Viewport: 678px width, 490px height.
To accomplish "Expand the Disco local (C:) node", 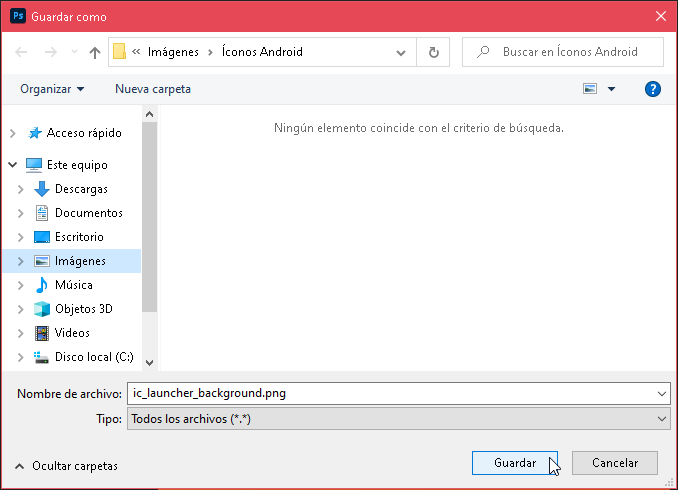I will 20,357.
